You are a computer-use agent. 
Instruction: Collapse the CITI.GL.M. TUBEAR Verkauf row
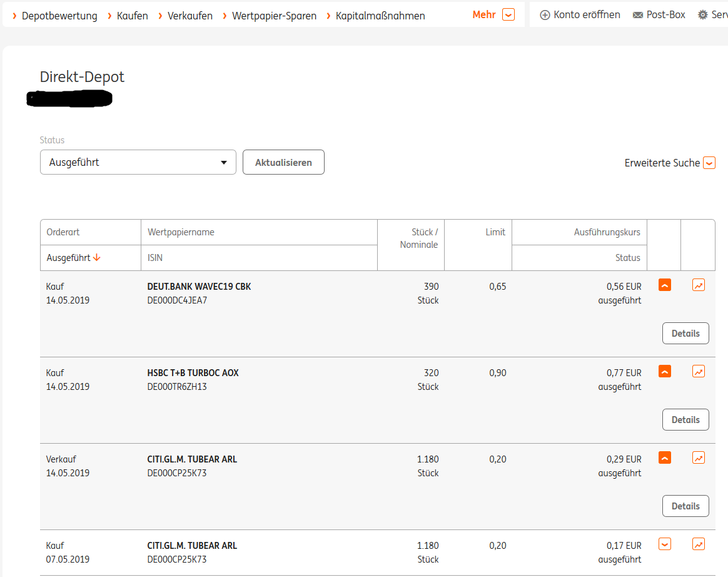pyautogui.click(x=665, y=458)
